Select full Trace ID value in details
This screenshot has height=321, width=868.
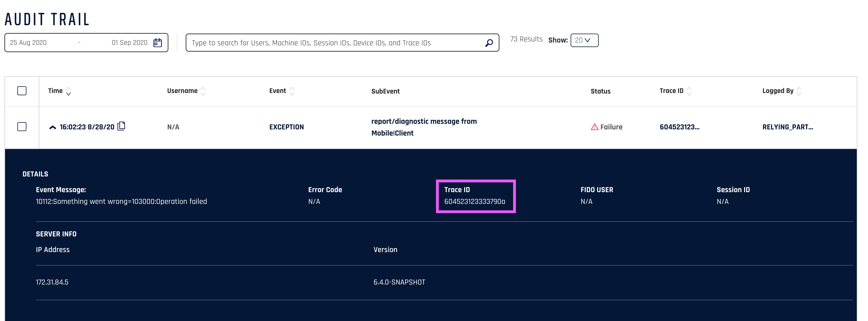point(474,202)
